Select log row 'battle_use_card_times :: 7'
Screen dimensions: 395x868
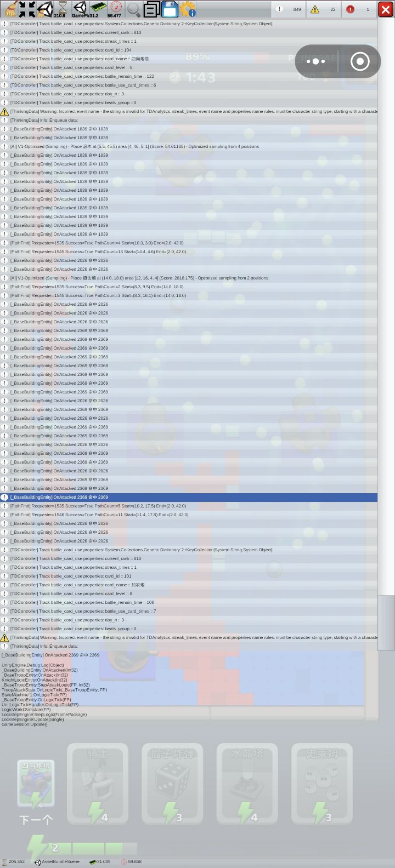tap(189, 611)
